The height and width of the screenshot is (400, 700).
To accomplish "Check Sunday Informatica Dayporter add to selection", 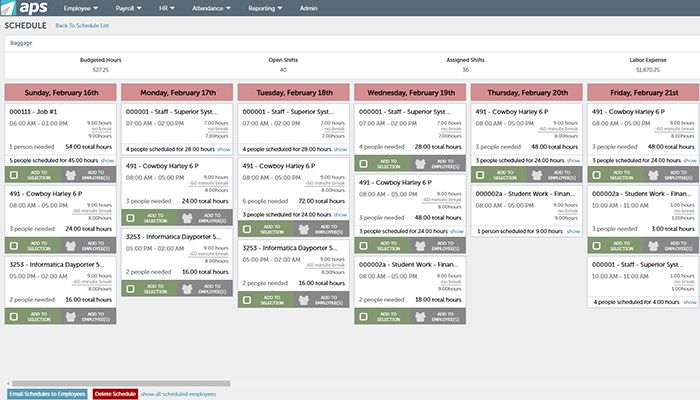I will coord(14,317).
